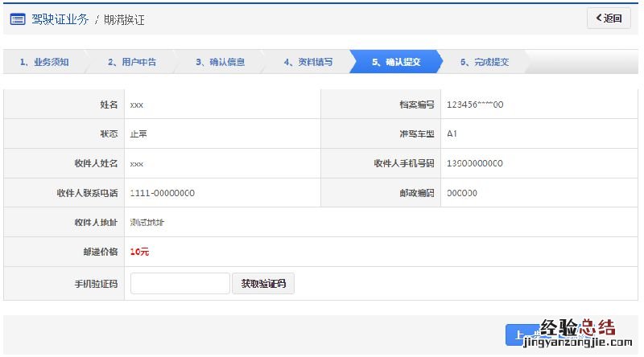Focus the 手机验证码 input field
This screenshot has width=644, height=357.
point(180,284)
